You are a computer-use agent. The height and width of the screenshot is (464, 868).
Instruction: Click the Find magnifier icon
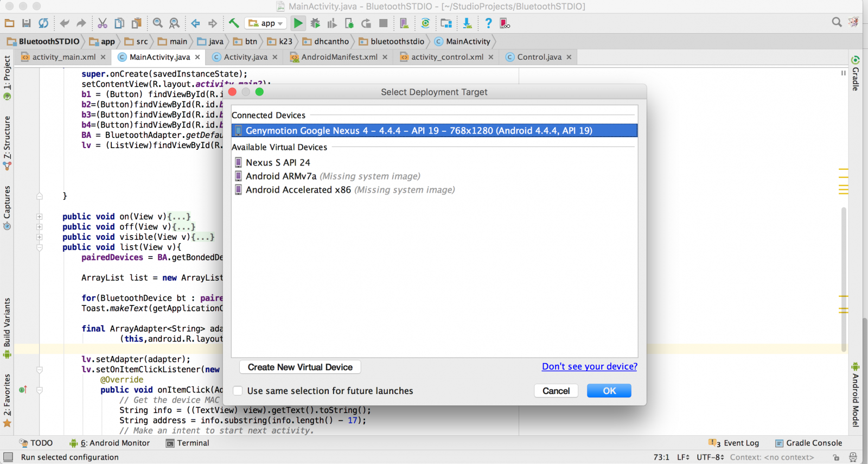[x=158, y=23]
